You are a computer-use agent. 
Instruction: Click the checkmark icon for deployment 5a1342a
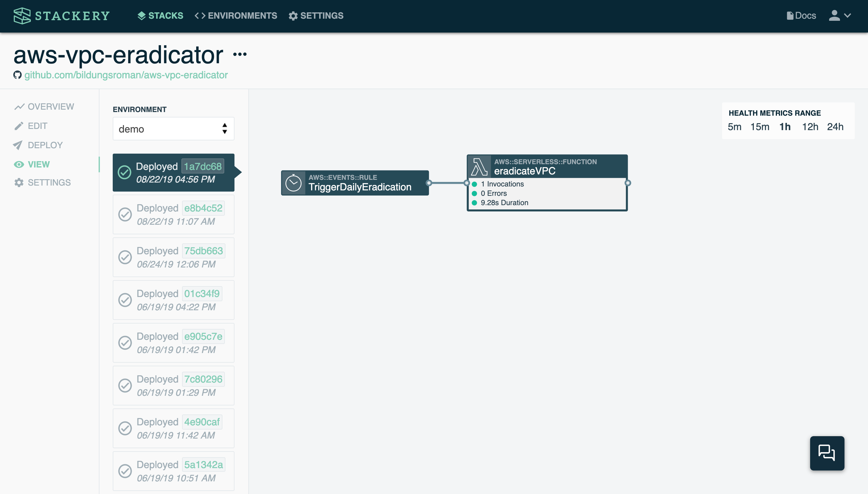tap(125, 471)
